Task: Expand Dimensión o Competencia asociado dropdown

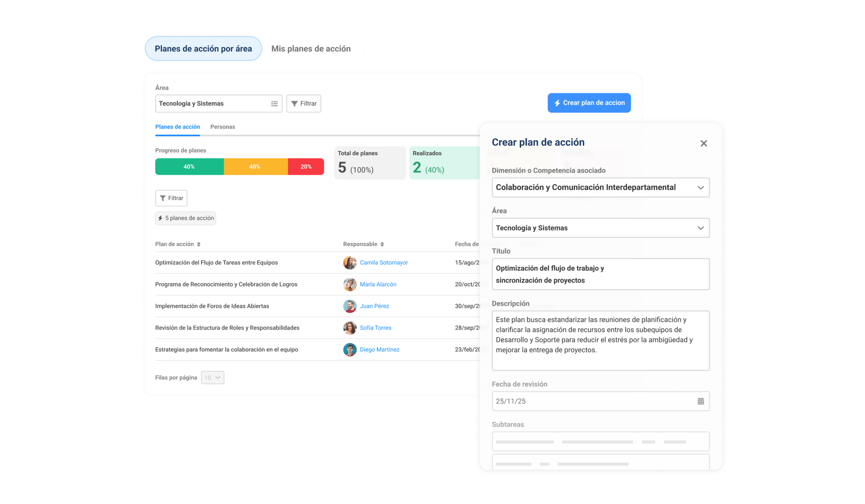Action: (x=700, y=188)
